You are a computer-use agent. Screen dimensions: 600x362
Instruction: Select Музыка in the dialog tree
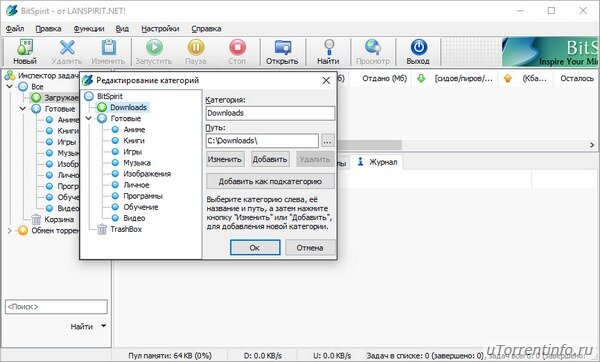(x=137, y=163)
